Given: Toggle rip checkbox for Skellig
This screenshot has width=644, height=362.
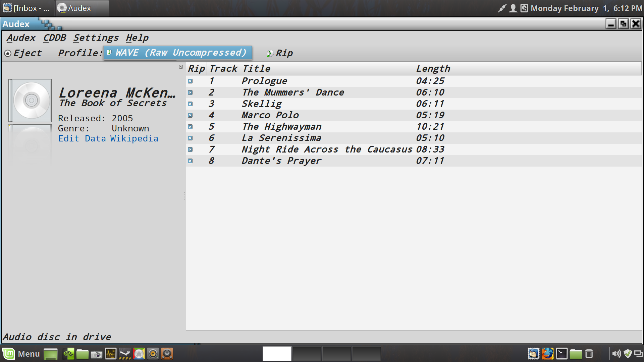Looking at the screenshot, I should coord(190,104).
